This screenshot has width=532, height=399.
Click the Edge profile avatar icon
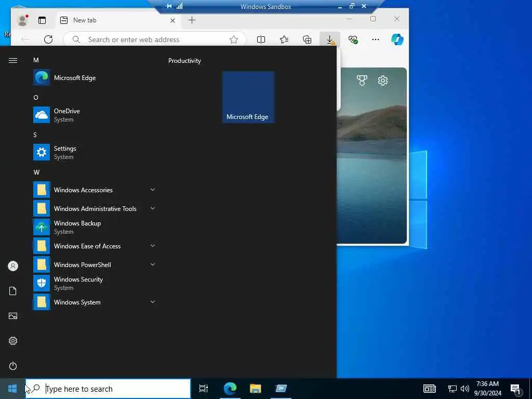point(23,20)
